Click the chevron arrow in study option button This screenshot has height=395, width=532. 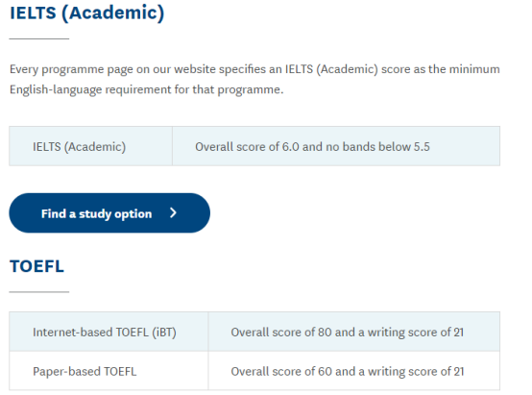[x=173, y=213]
